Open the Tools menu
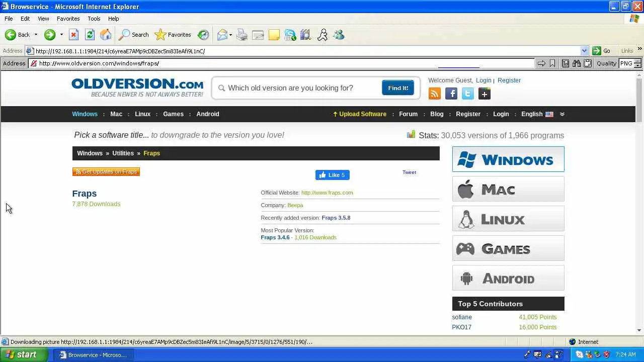644x362 pixels. 94,19
